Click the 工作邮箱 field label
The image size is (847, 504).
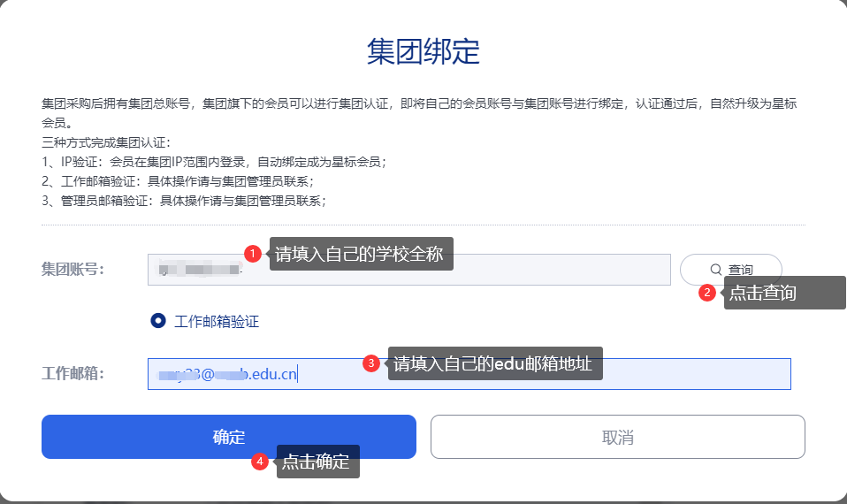tap(73, 373)
